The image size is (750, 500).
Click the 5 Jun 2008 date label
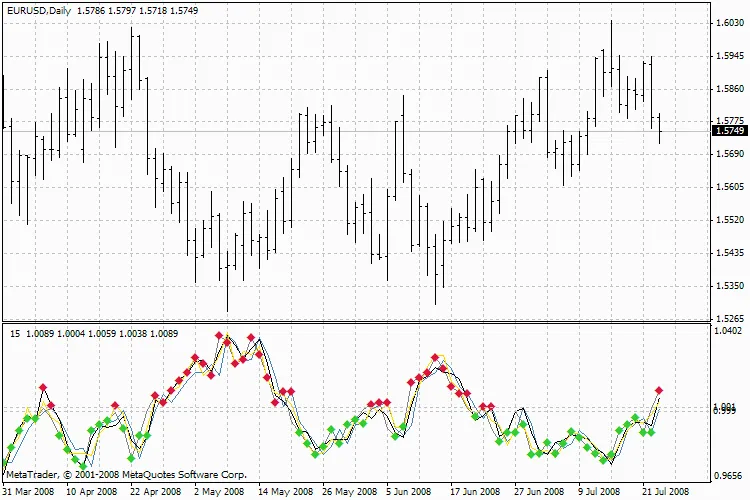pos(406,492)
